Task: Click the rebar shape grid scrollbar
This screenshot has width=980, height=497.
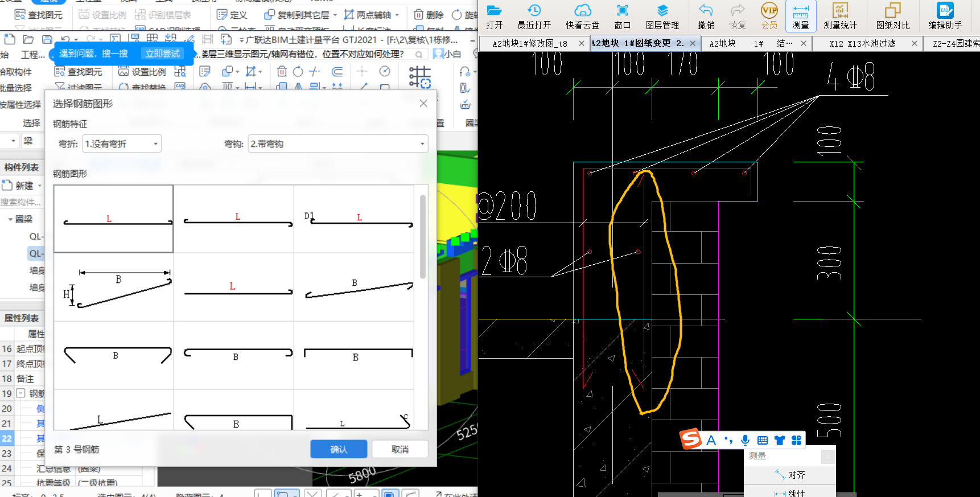Action: pos(422,236)
